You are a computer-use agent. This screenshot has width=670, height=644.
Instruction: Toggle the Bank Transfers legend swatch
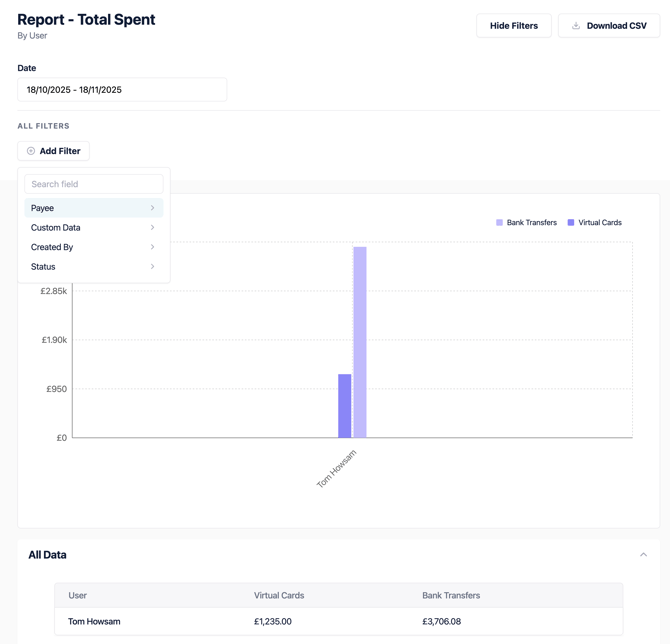coord(500,223)
